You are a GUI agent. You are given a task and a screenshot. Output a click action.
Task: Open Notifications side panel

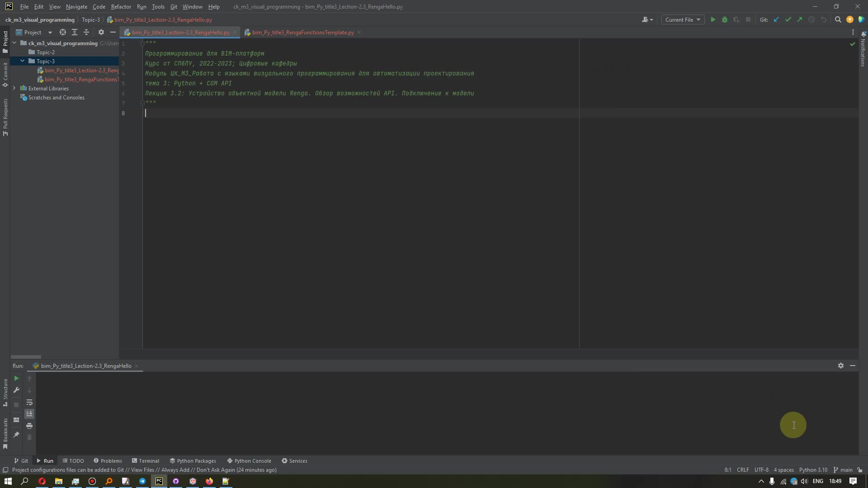(x=863, y=49)
